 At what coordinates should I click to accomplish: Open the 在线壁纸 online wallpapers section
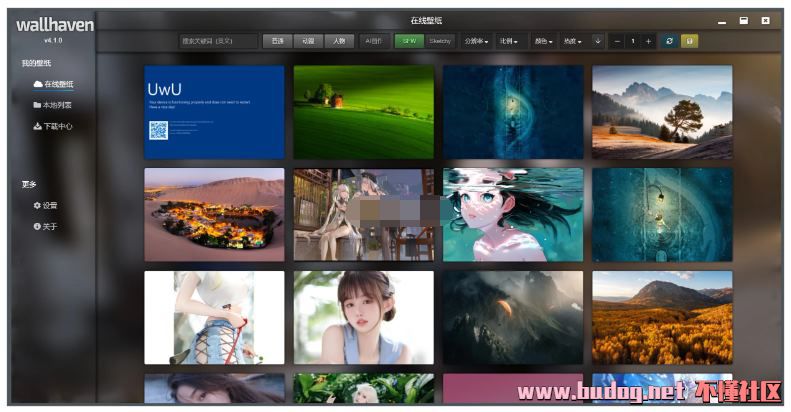pyautogui.click(x=53, y=84)
